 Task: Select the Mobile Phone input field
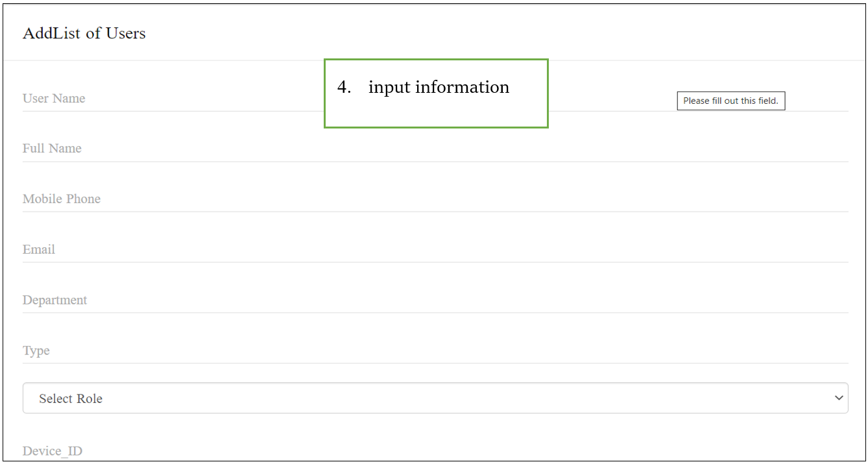click(x=435, y=199)
